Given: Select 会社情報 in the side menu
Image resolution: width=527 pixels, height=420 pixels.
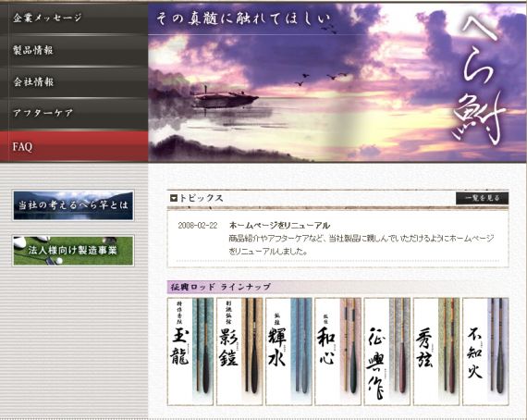Looking at the screenshot, I should point(74,81).
